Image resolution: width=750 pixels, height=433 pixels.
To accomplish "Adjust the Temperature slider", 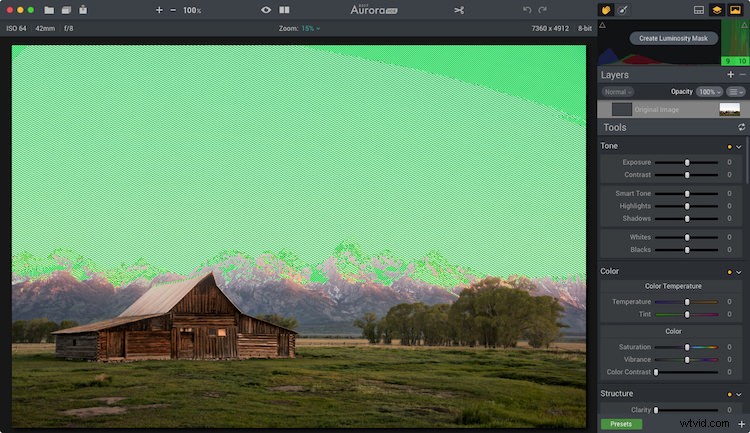I will 686,302.
